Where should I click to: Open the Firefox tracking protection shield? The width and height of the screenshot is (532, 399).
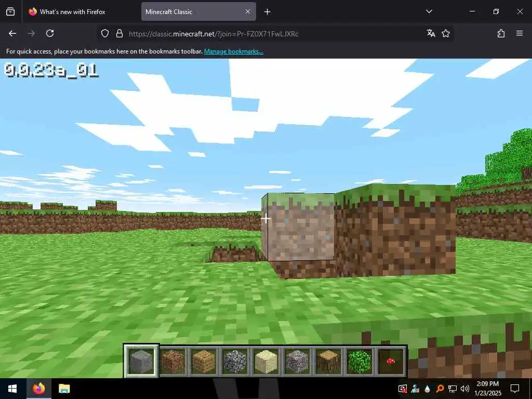click(x=105, y=33)
